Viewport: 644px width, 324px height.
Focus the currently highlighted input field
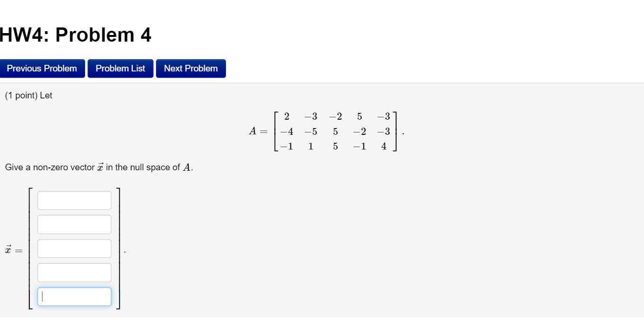[x=74, y=297]
